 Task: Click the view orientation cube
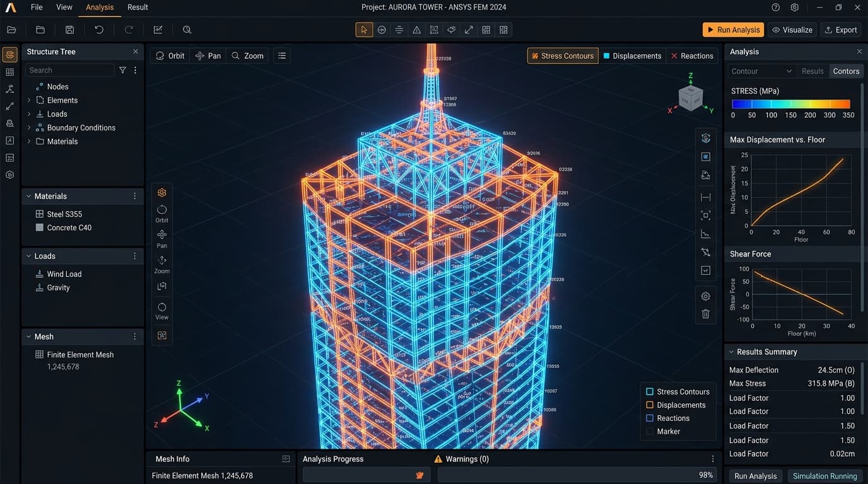pyautogui.click(x=690, y=99)
